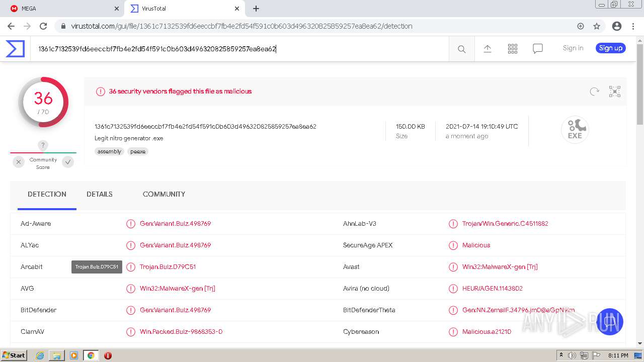Click the Sign in link
644x362 pixels.
coord(573,48)
